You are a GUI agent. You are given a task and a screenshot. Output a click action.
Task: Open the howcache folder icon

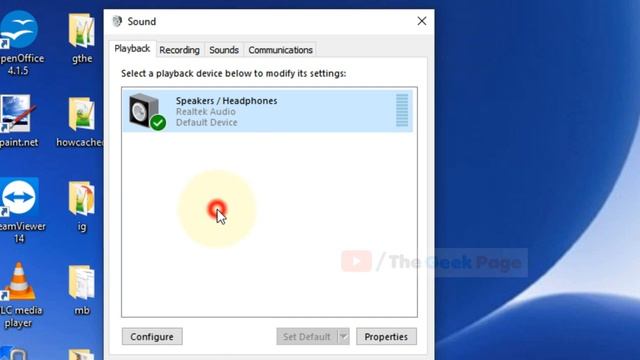pyautogui.click(x=81, y=122)
